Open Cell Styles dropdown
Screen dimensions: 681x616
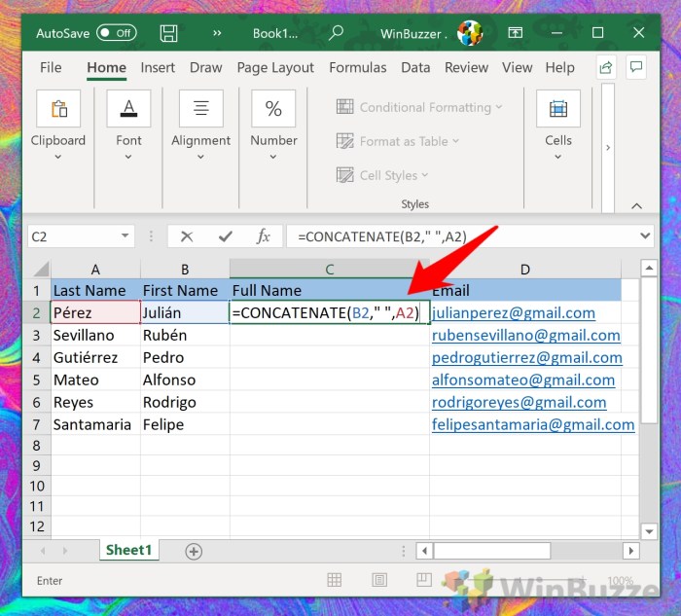coord(382,175)
